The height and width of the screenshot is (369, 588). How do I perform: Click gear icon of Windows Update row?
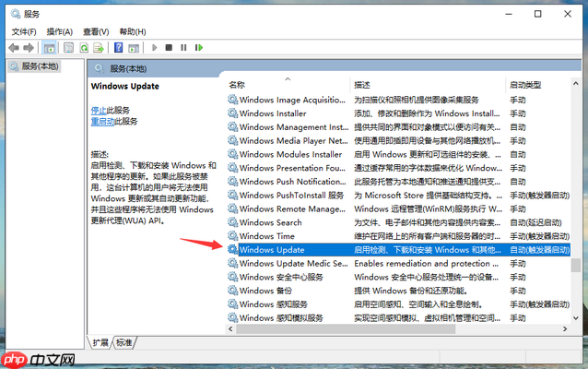(x=232, y=249)
